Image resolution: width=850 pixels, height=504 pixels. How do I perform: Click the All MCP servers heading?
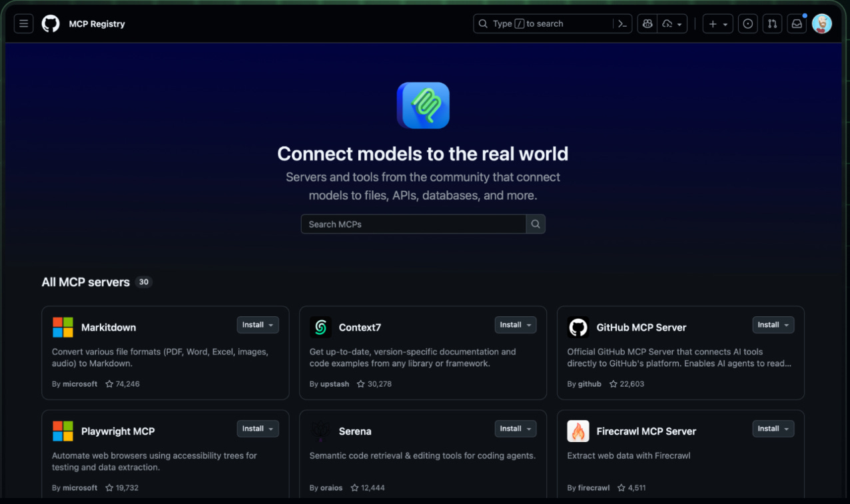(x=86, y=282)
